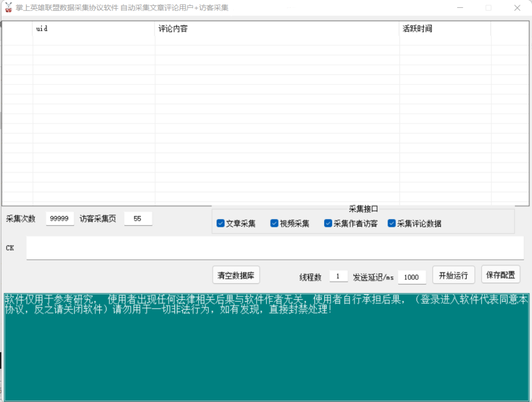
Task: Disable the 采集作者访客 checkbox
Action: coord(328,223)
